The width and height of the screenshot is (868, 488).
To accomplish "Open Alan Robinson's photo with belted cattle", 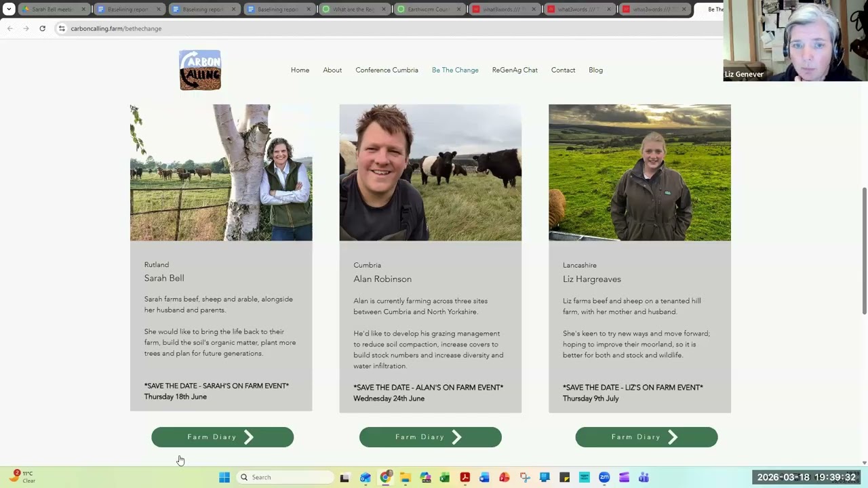I will point(431,172).
